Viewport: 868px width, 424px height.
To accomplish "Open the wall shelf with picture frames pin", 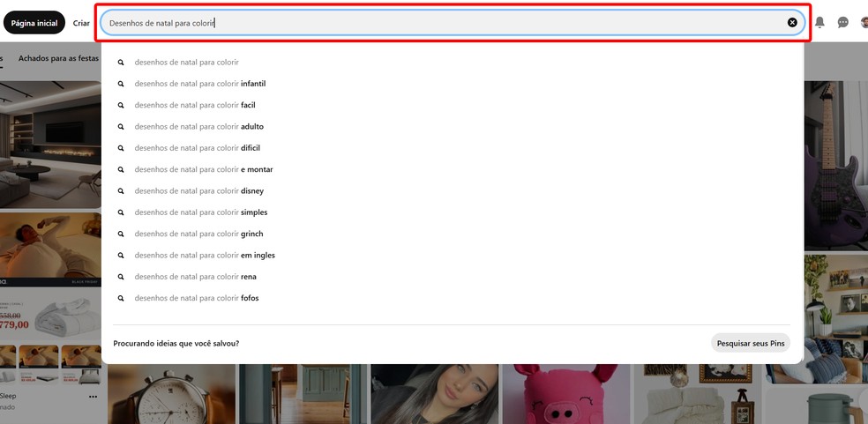I will pyautogui.click(x=836, y=319).
